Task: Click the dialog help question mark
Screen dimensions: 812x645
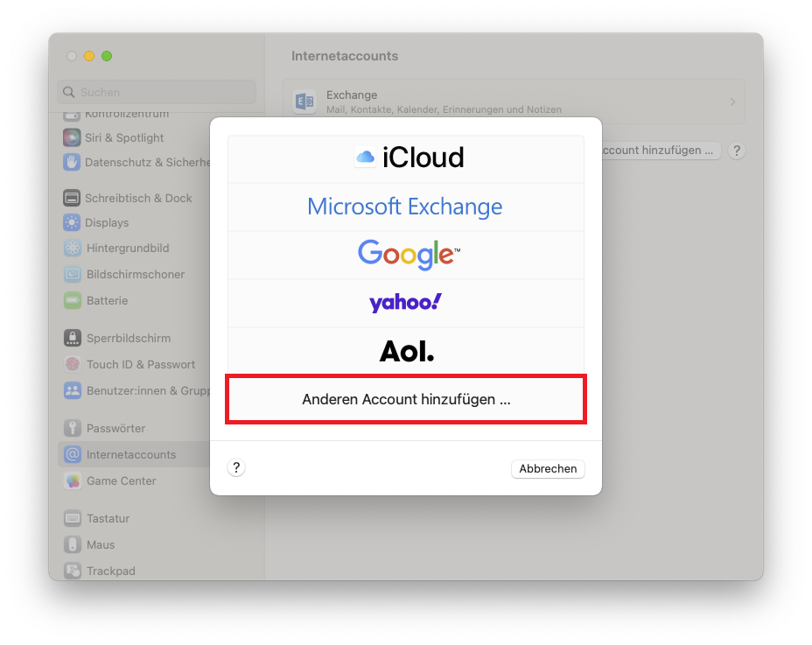Action: coord(236,467)
